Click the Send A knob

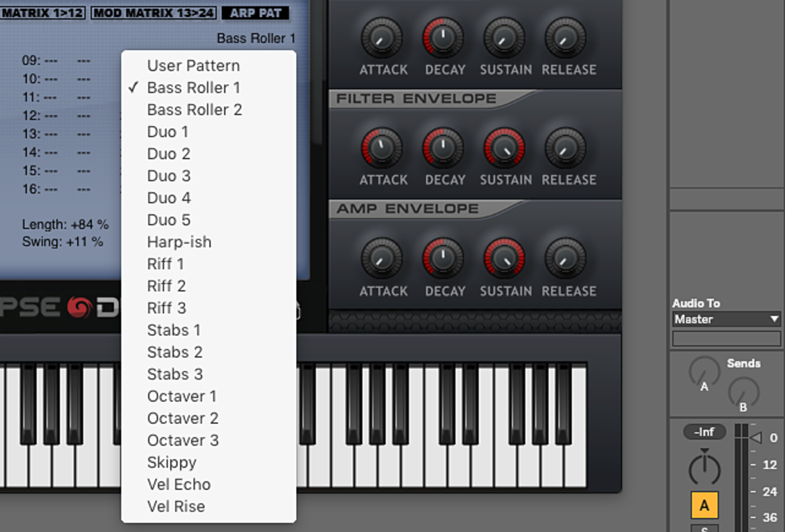click(704, 373)
